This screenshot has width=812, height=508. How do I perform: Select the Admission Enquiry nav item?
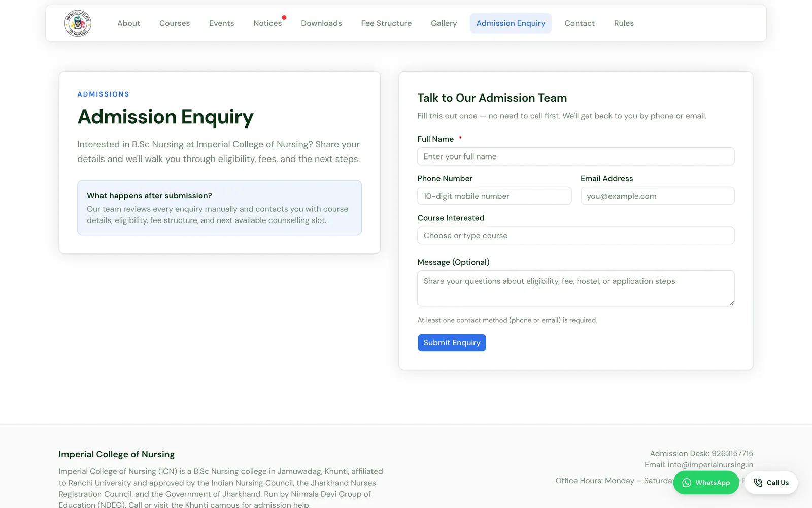click(x=511, y=23)
